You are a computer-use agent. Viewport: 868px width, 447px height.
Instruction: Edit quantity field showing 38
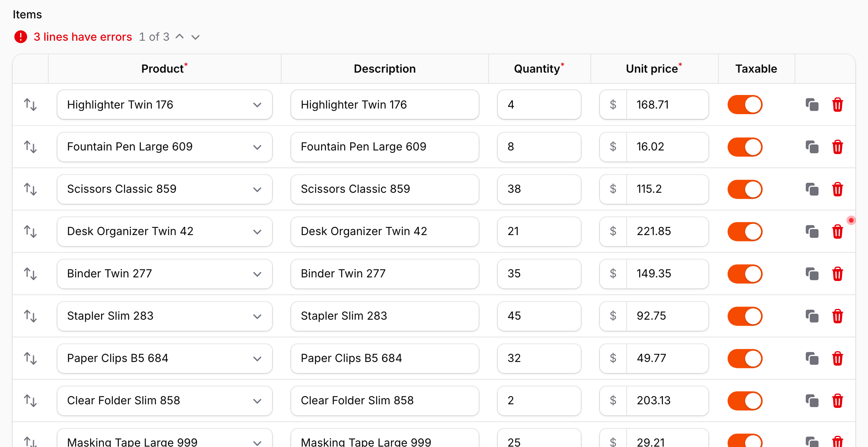539,189
